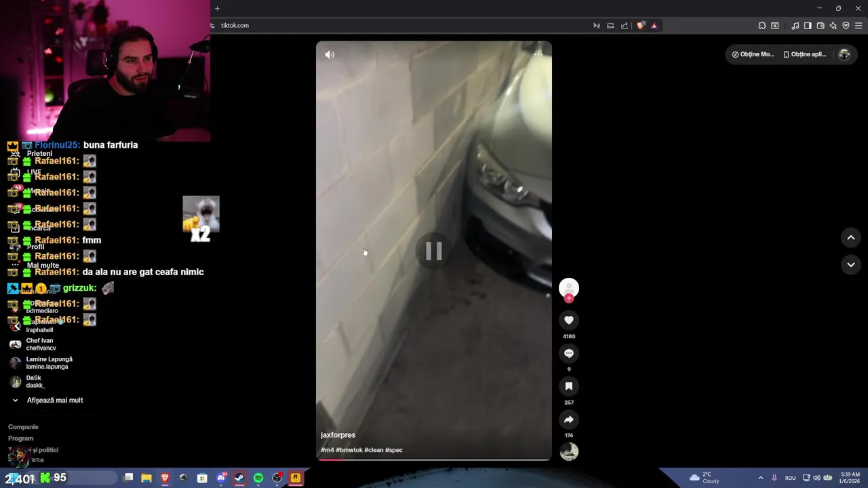Open Brave browser from taskbar
Image resolution: width=868 pixels, height=488 pixels.
pos(165,478)
